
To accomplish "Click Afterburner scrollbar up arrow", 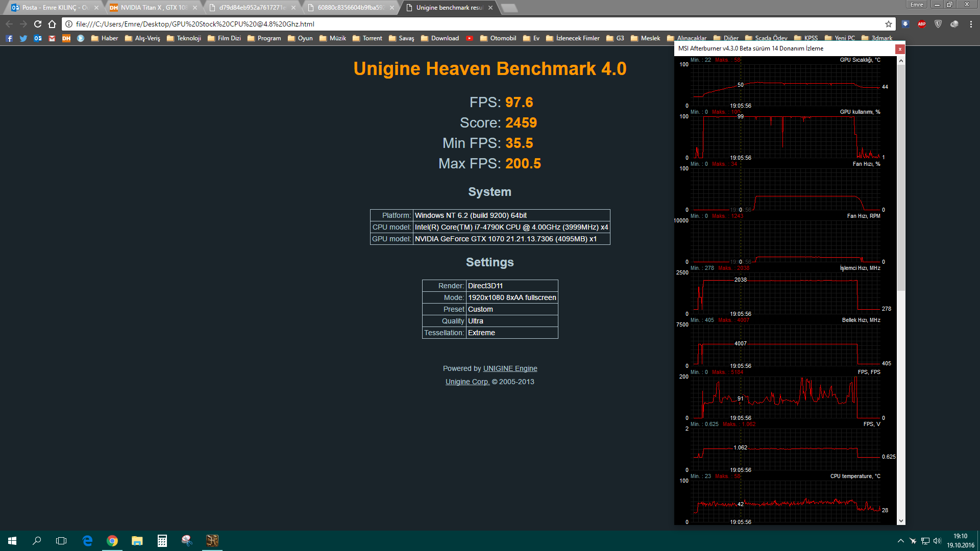I will click(901, 61).
